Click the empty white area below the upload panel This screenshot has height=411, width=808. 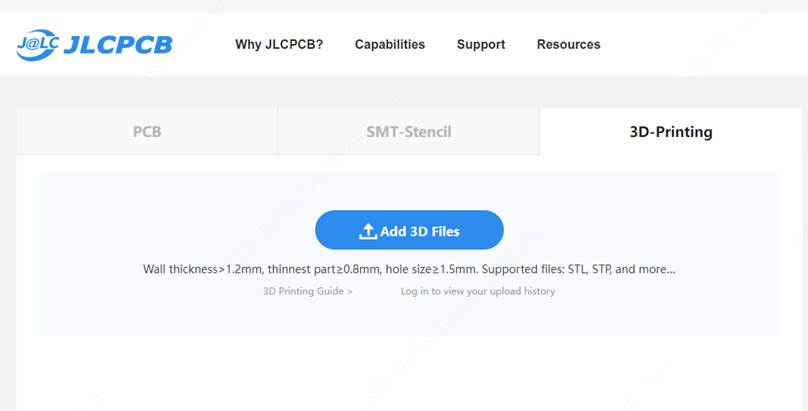[409, 373]
